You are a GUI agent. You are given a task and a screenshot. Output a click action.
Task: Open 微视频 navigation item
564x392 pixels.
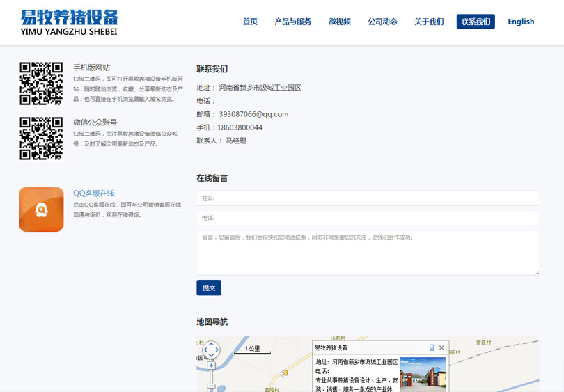[x=340, y=22]
